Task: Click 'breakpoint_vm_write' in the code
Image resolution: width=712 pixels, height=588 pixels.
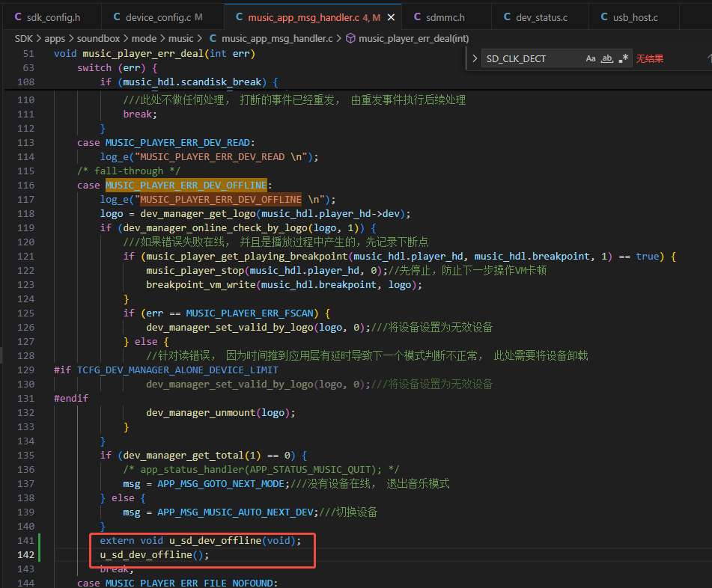Action: (201, 284)
